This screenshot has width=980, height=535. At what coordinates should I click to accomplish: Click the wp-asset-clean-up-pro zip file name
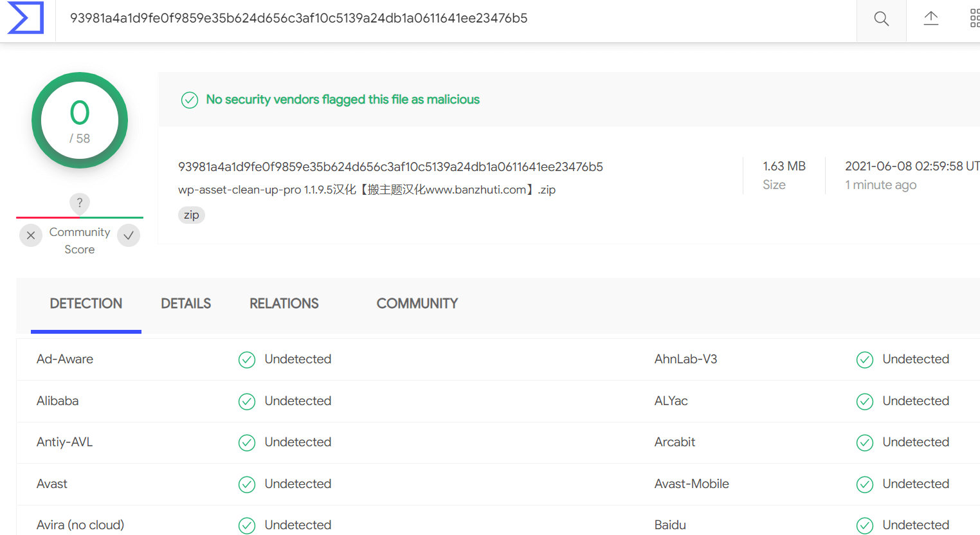[367, 190]
